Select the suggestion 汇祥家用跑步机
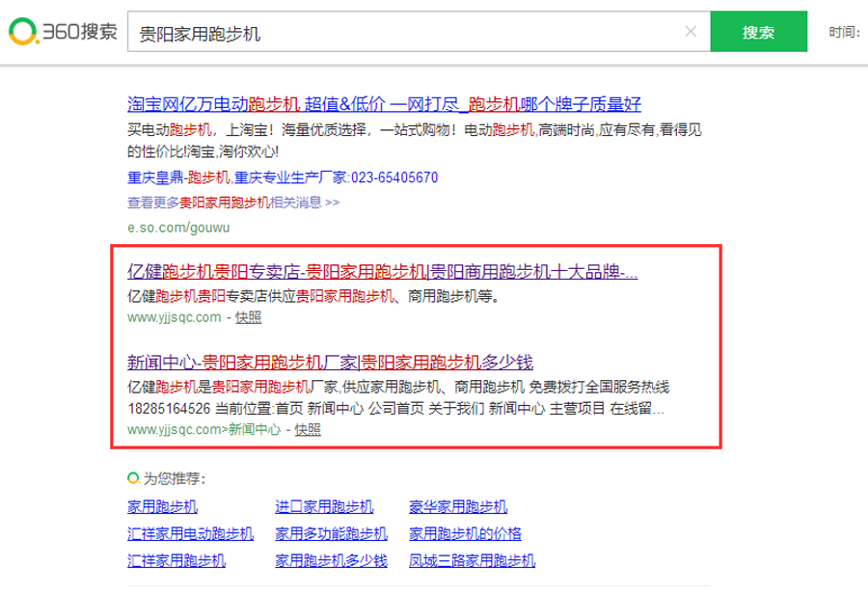This screenshot has height=595, width=868. pyautogui.click(x=176, y=560)
